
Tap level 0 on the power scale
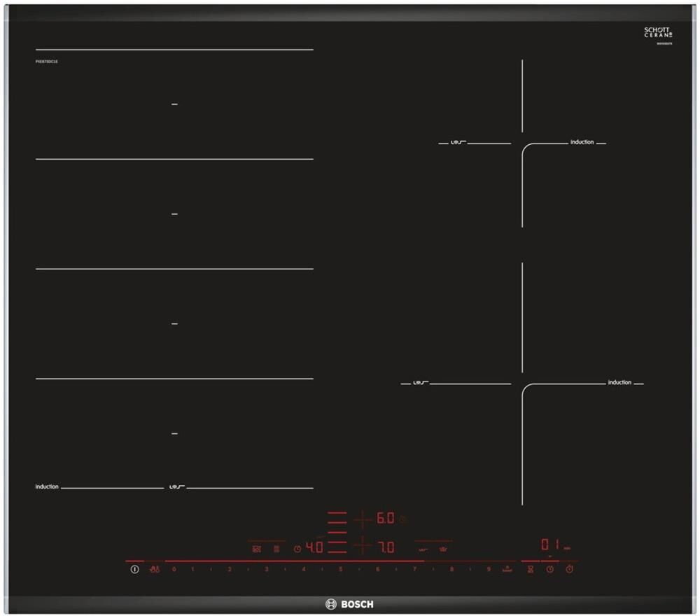coord(174,569)
